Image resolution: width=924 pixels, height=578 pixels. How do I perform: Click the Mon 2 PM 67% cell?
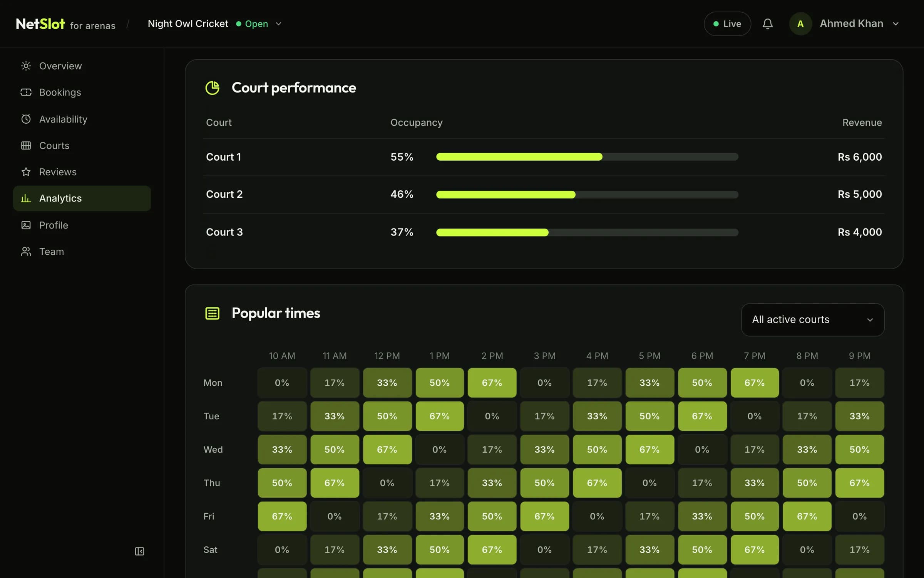[492, 383]
